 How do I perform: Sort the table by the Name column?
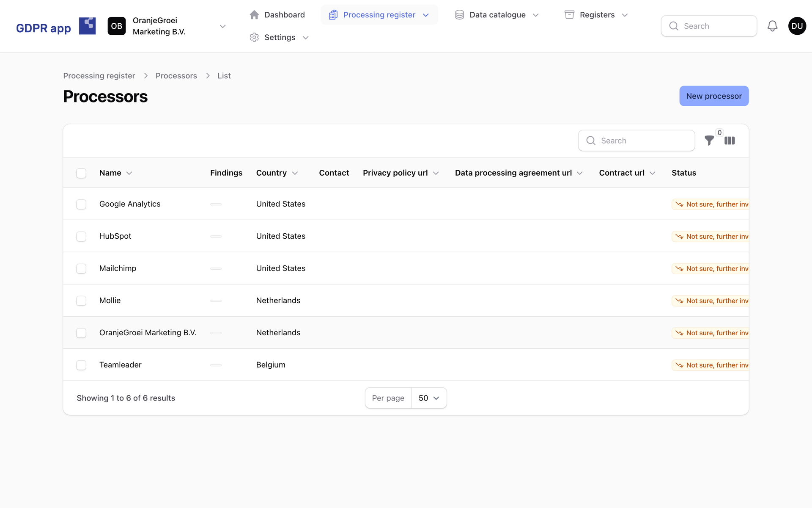pyautogui.click(x=115, y=173)
